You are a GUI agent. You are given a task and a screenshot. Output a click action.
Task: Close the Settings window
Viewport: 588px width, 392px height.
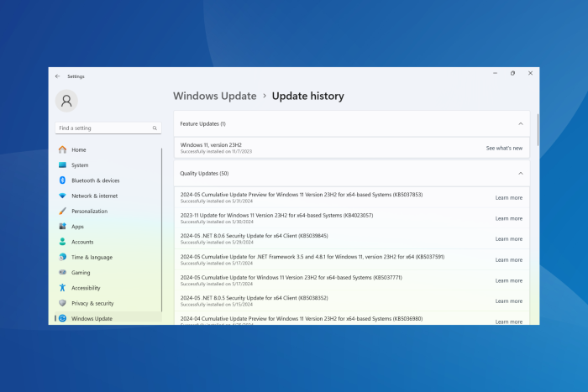tap(530, 74)
